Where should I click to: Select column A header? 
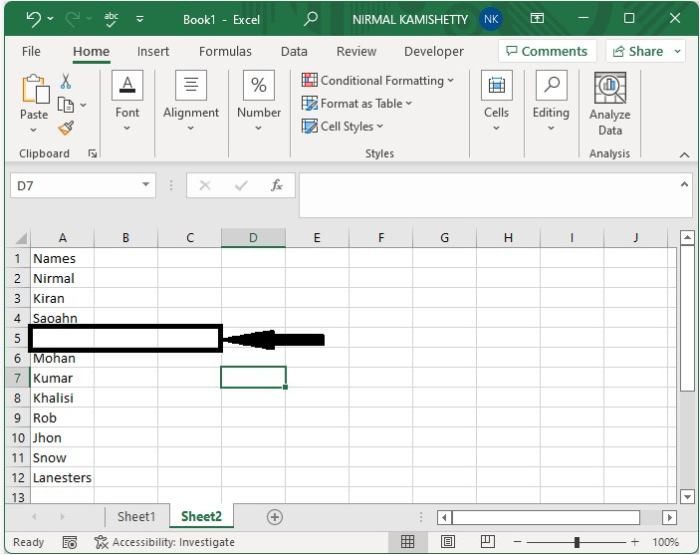point(62,238)
